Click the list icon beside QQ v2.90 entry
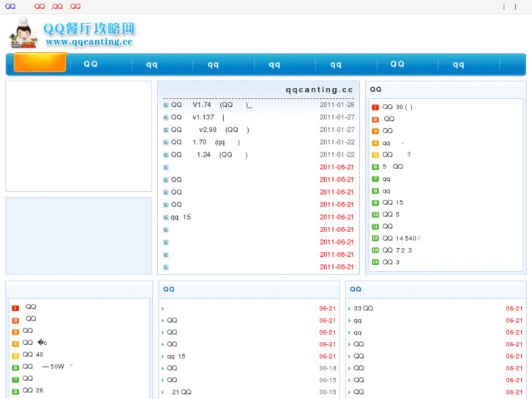532x399 pixels. (166, 130)
